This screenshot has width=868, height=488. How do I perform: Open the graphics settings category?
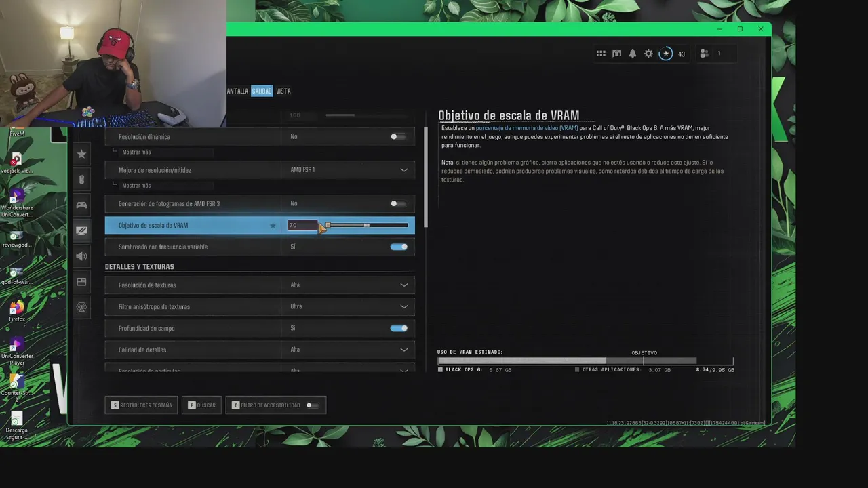[81, 230]
